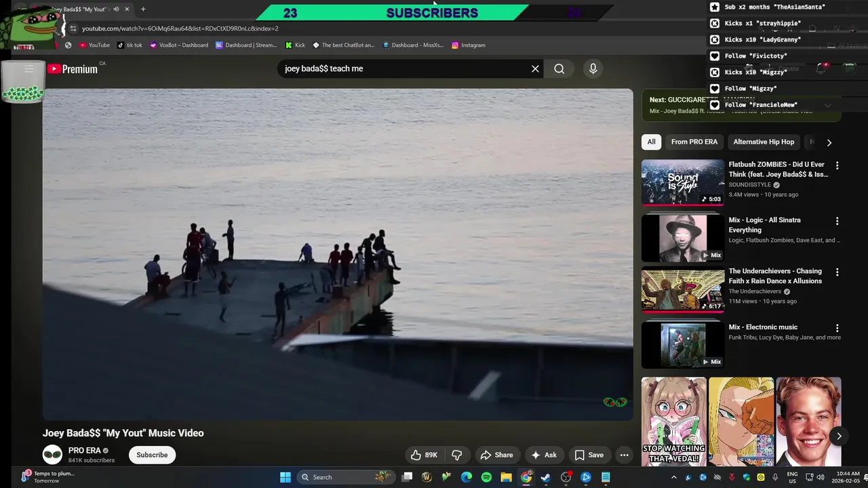Click the video title Joey Bada$$ "My Yout"
The image size is (868, 488).
(123, 433)
